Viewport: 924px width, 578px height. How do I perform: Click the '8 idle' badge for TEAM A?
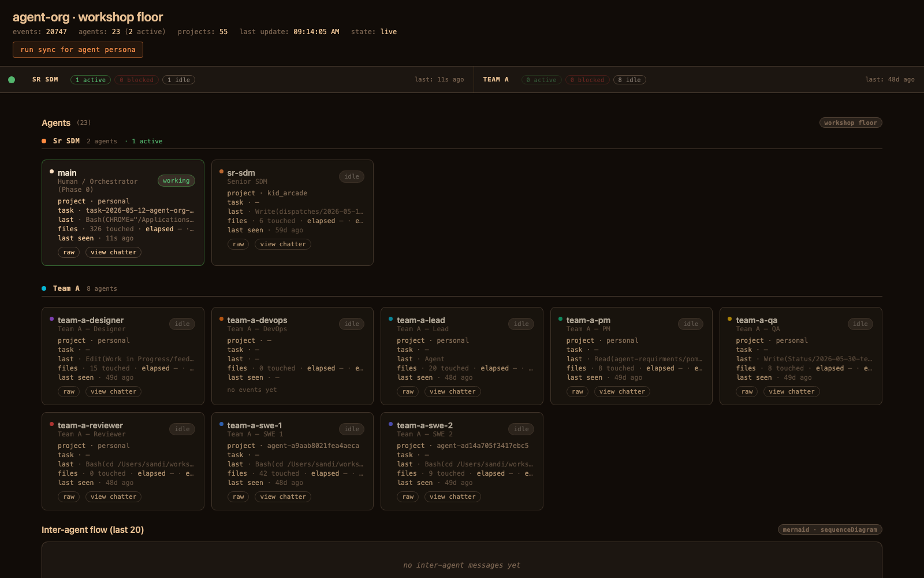pos(629,80)
